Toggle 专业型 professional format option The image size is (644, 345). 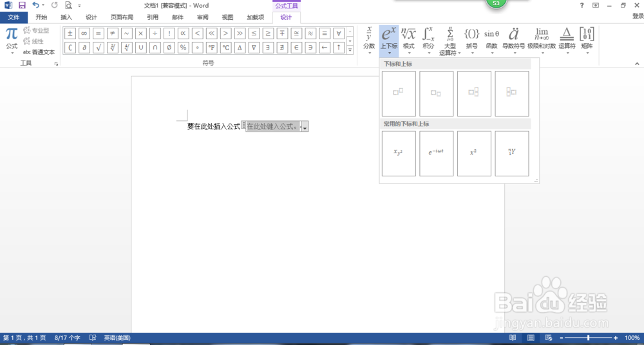coord(37,30)
